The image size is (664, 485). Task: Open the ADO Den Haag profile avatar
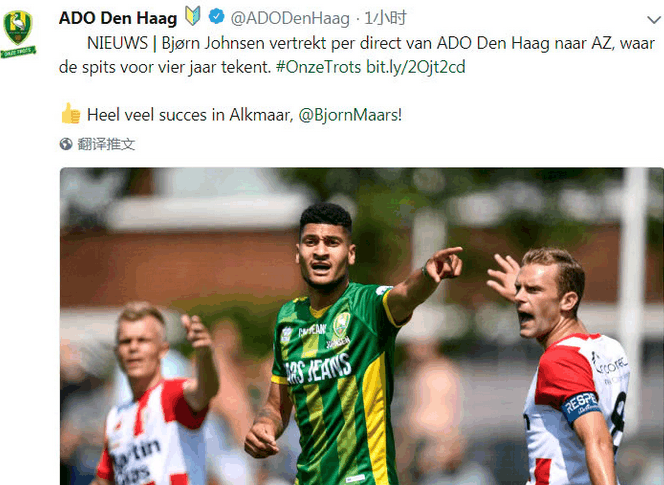(18, 33)
